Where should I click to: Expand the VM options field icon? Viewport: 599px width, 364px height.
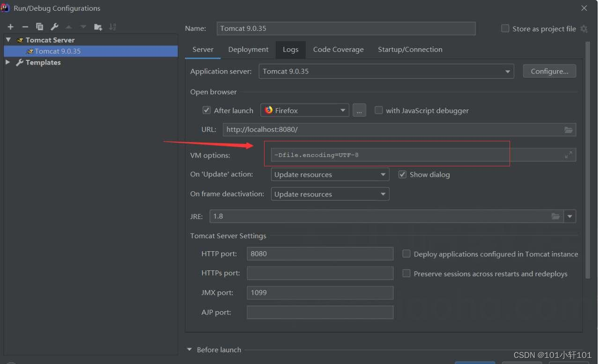click(569, 155)
